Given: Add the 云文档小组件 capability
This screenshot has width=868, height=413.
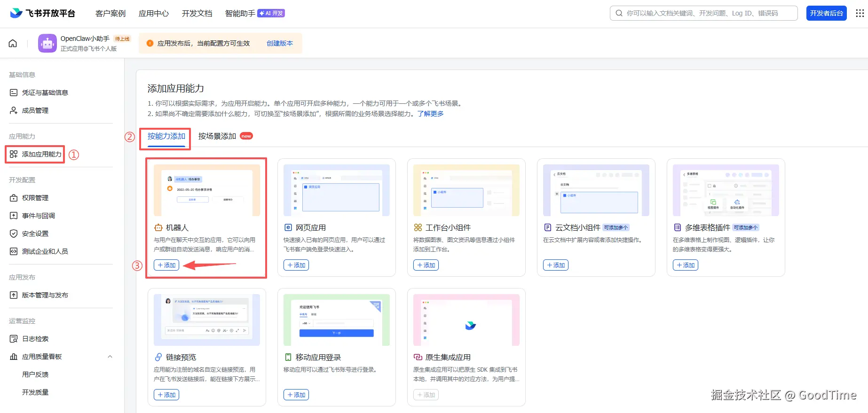Looking at the screenshot, I should pos(556,265).
